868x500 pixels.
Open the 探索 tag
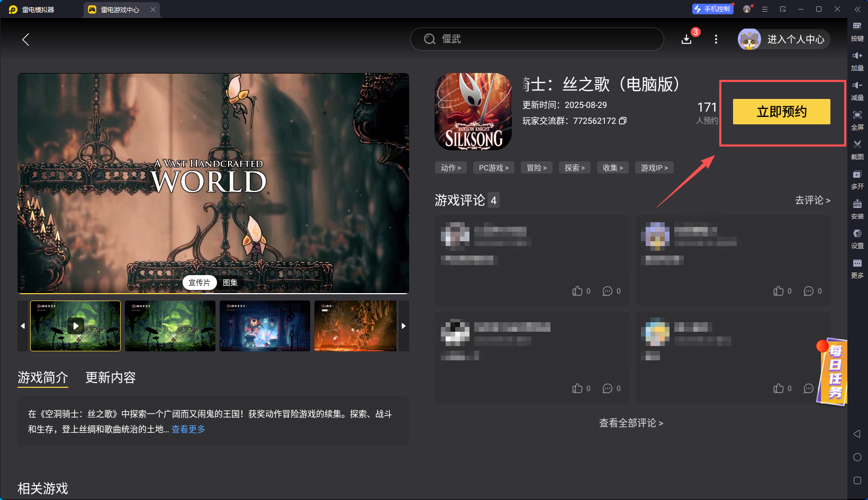(575, 168)
